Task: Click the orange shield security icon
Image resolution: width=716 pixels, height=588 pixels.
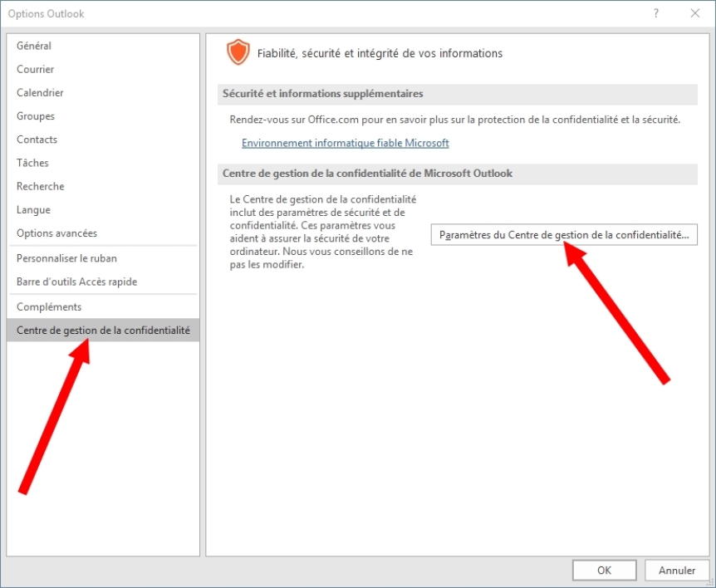Action: click(238, 53)
